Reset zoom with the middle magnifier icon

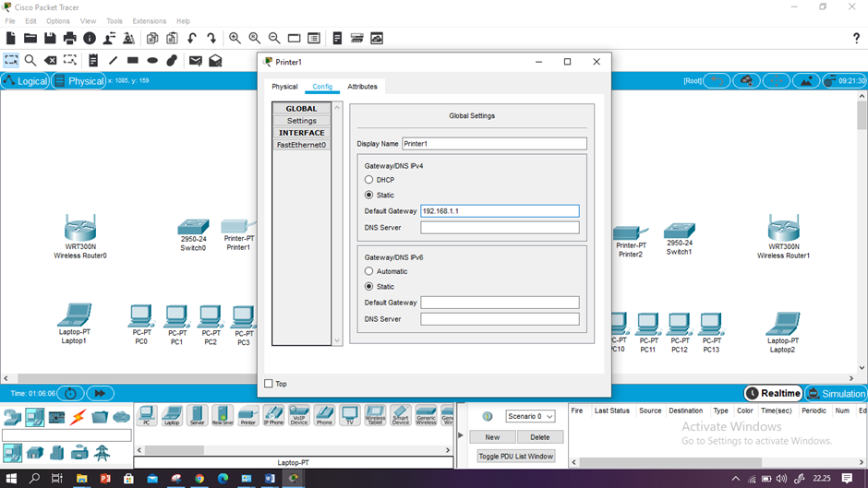255,38
